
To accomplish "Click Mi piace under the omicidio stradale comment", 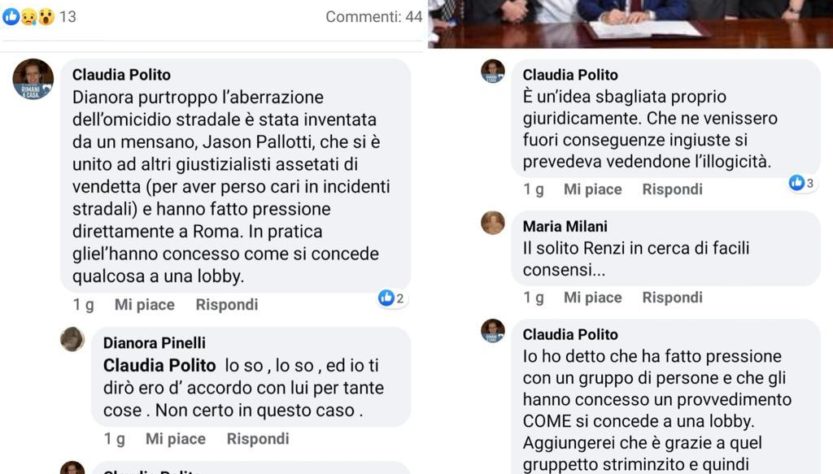I will click(x=144, y=304).
